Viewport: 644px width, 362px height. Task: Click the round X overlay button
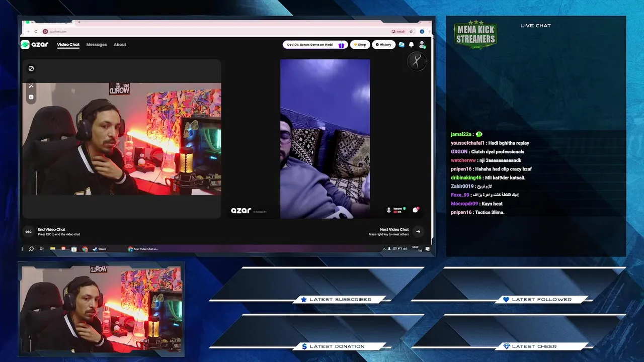pyautogui.click(x=417, y=62)
